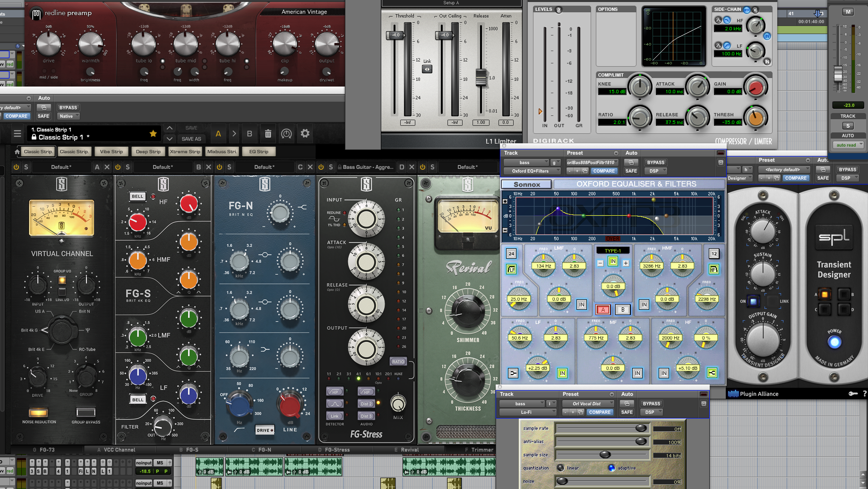Toggle Transient Designer ON switch
This screenshot has height=489, width=868.
753,301
